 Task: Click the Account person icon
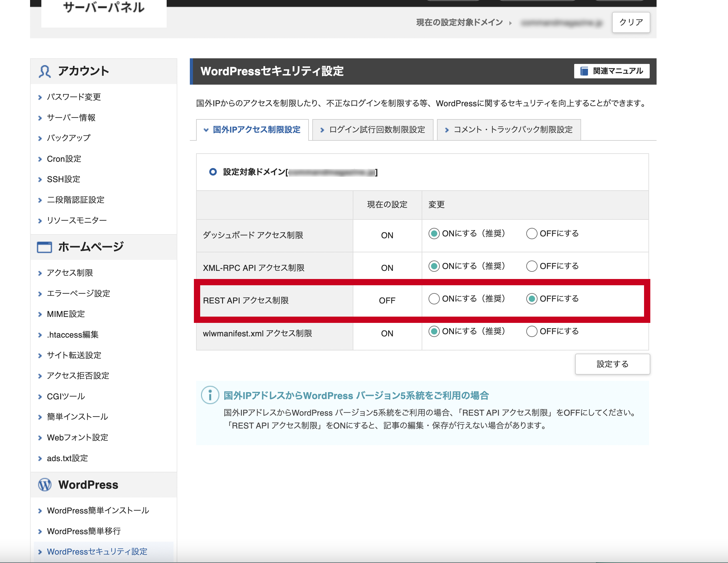[x=44, y=71]
